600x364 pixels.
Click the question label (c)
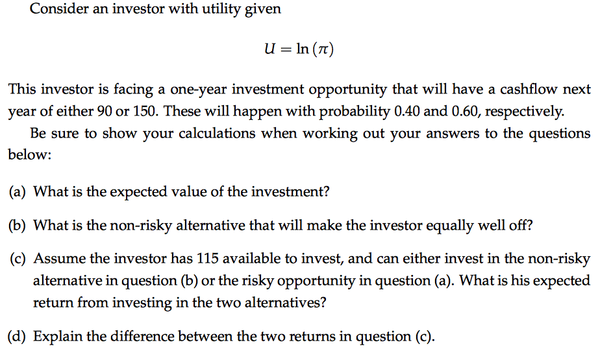[x=18, y=259]
